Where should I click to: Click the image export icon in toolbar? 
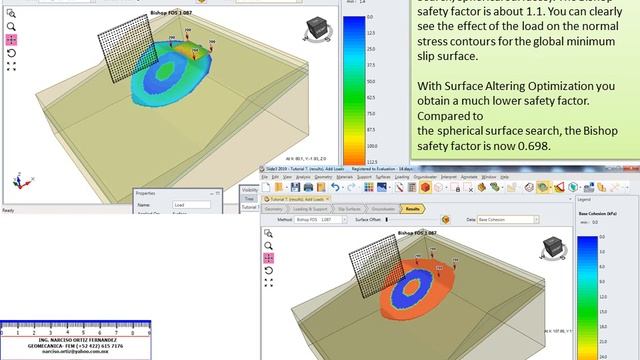click(x=382, y=187)
